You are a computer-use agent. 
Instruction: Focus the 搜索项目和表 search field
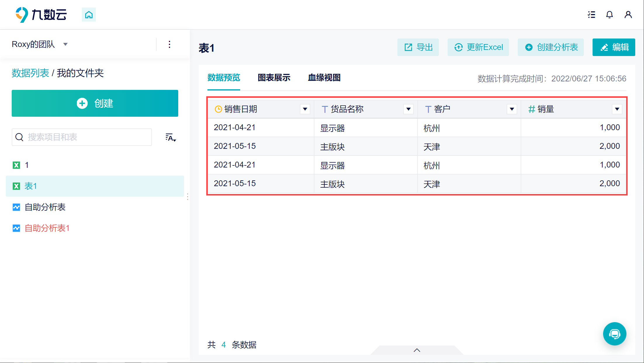82,137
